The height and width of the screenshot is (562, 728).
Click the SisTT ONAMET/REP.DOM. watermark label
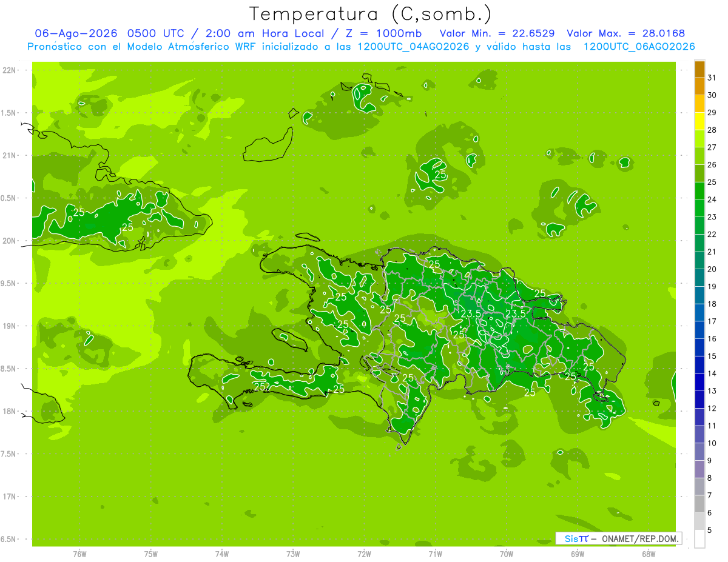[x=619, y=538]
